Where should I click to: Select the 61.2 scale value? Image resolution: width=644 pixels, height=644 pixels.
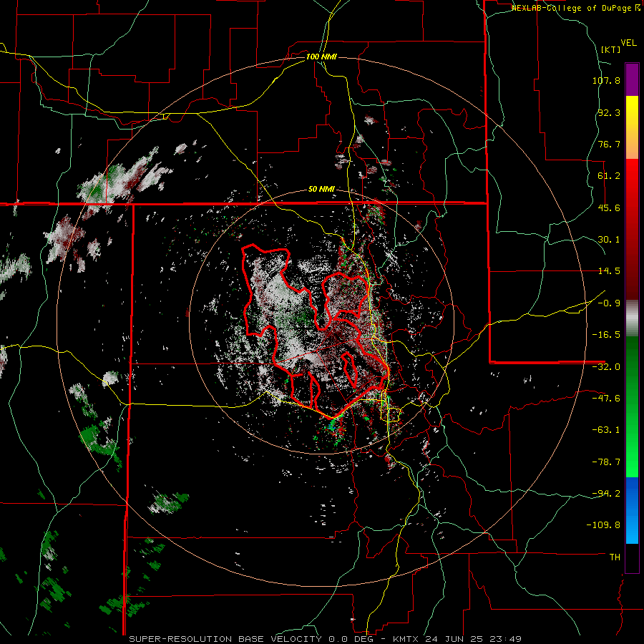[x=609, y=176]
